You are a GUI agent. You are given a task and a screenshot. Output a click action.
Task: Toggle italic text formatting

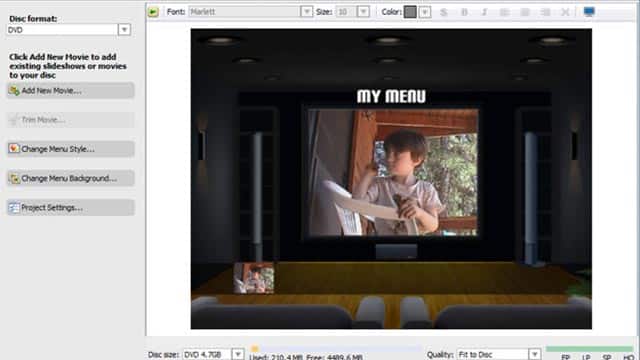(484, 12)
